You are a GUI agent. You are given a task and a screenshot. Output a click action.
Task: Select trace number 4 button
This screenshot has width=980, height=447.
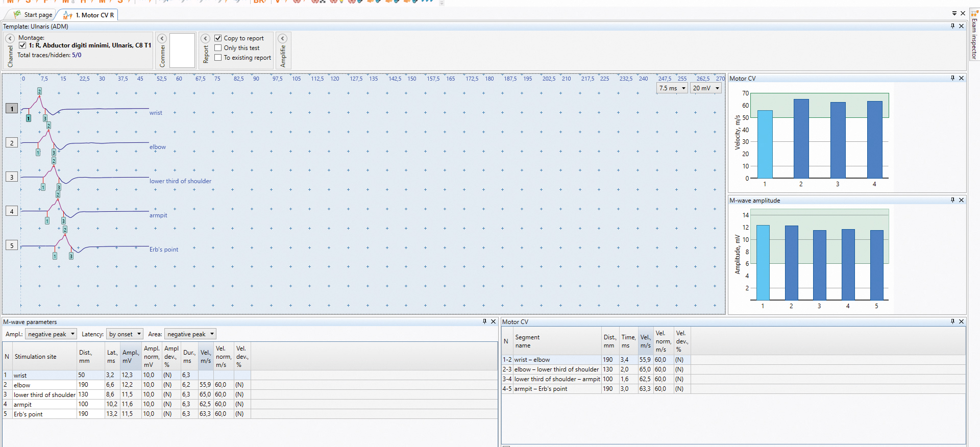(x=12, y=211)
